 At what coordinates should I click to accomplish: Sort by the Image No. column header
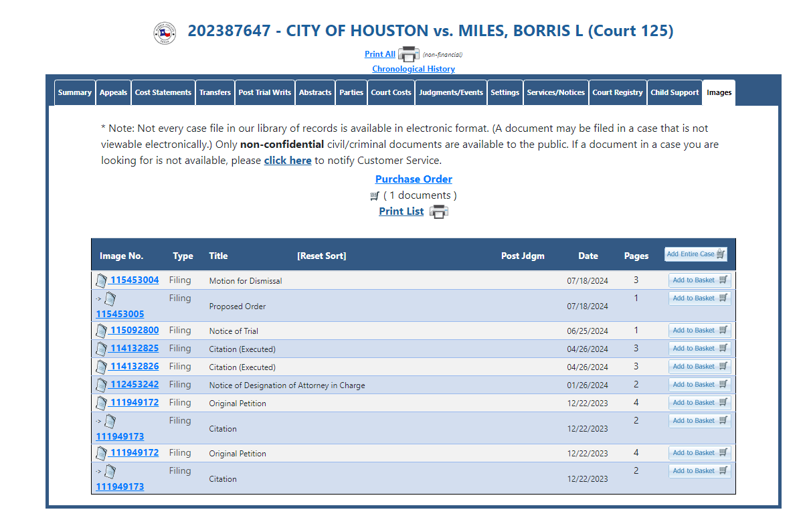pyautogui.click(x=121, y=256)
